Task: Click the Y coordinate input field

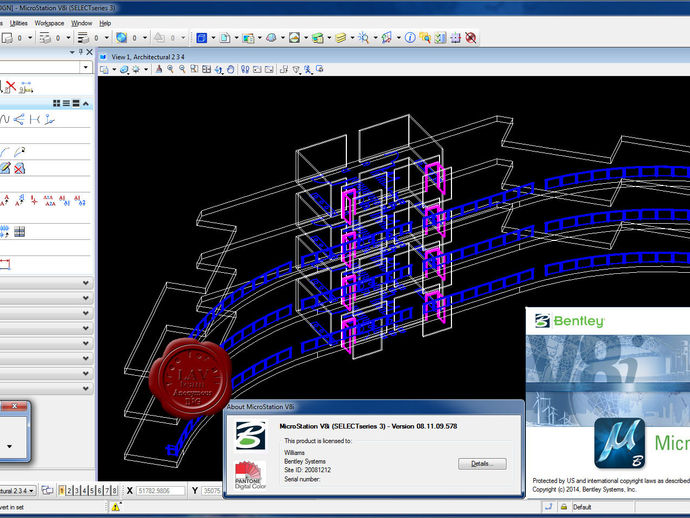Action: [x=212, y=490]
